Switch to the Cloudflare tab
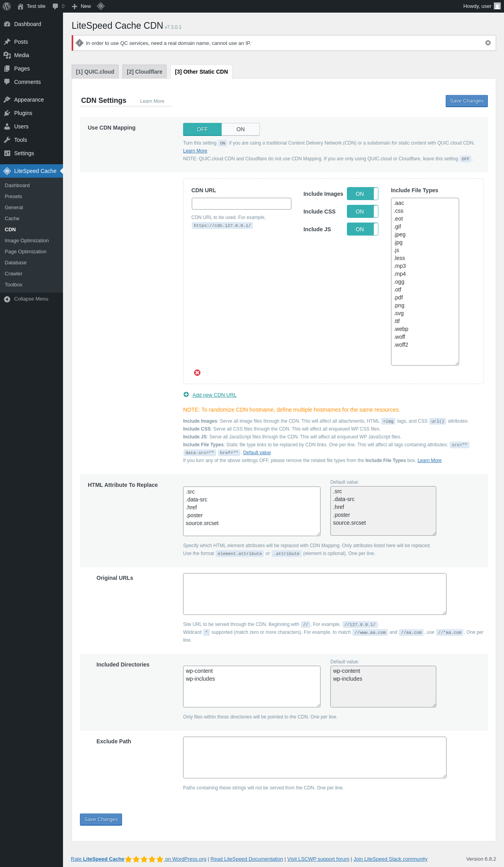 [x=145, y=72]
